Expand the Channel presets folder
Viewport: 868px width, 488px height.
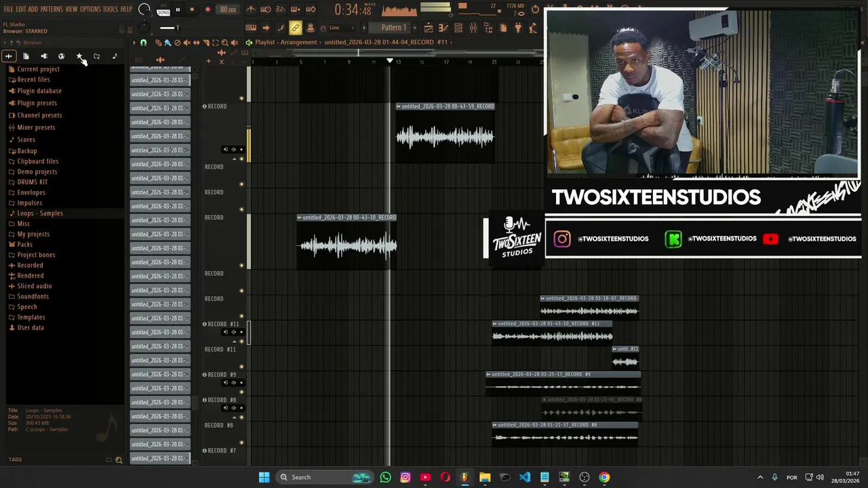(39, 115)
